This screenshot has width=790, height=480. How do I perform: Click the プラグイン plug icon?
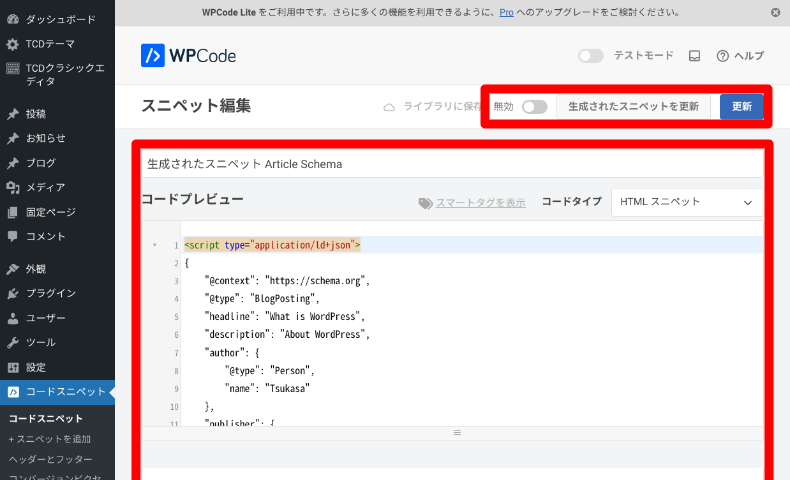(x=13, y=293)
